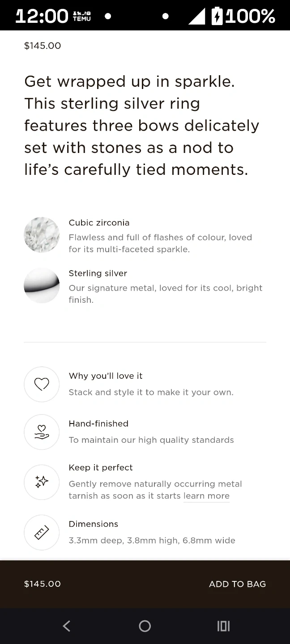The width and height of the screenshot is (290, 644).
Task: Tap the heart icon beside Why you'll love it
Action: coord(42,384)
